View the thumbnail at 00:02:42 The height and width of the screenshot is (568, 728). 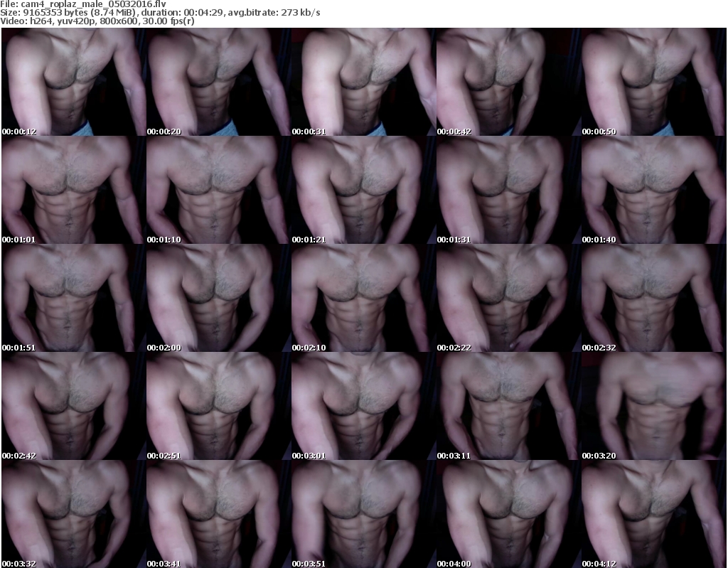pyautogui.click(x=74, y=406)
